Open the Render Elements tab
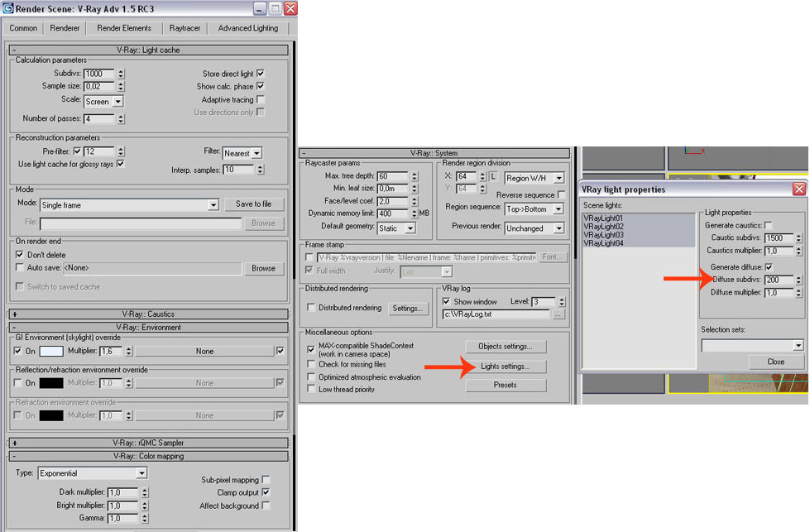Image resolution: width=810 pixels, height=532 pixels. (124, 28)
